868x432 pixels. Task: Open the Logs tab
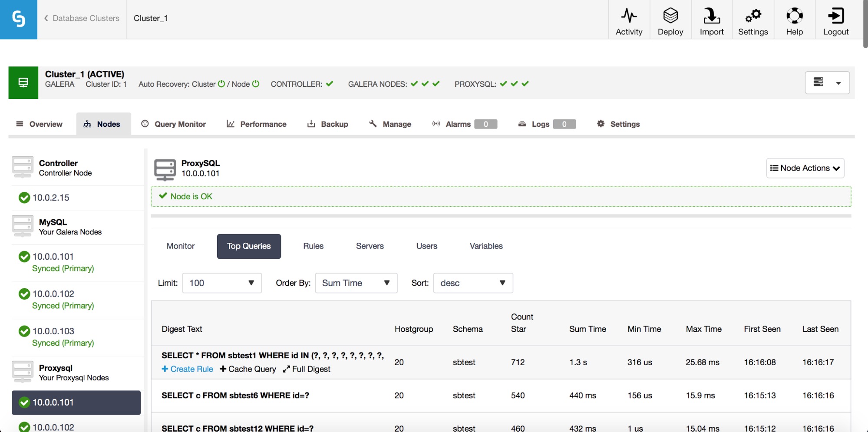(x=547, y=124)
